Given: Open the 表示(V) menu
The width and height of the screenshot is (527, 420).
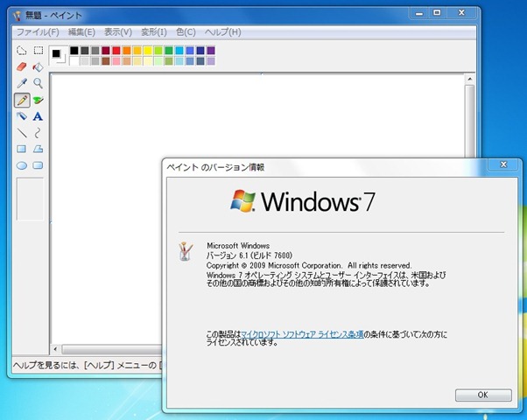Looking at the screenshot, I should click(x=118, y=32).
